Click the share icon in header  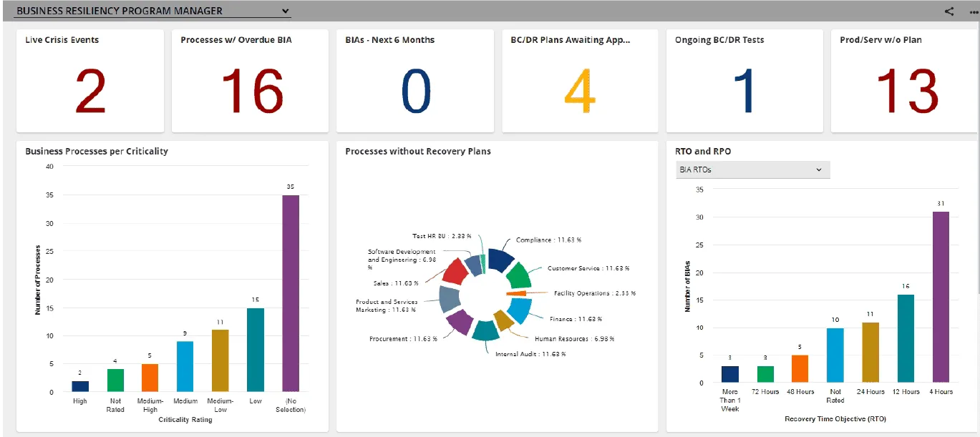949,11
